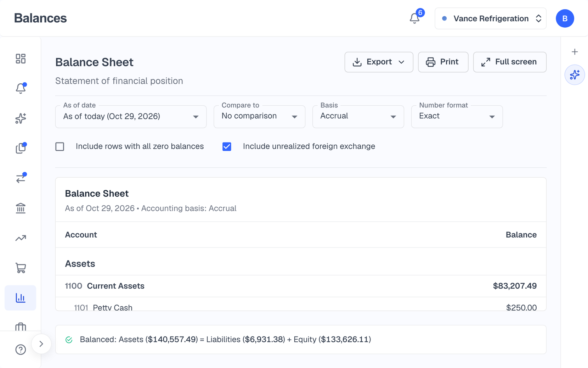Open the As of date dropdown
Screen dimensions: 588x368
131,117
